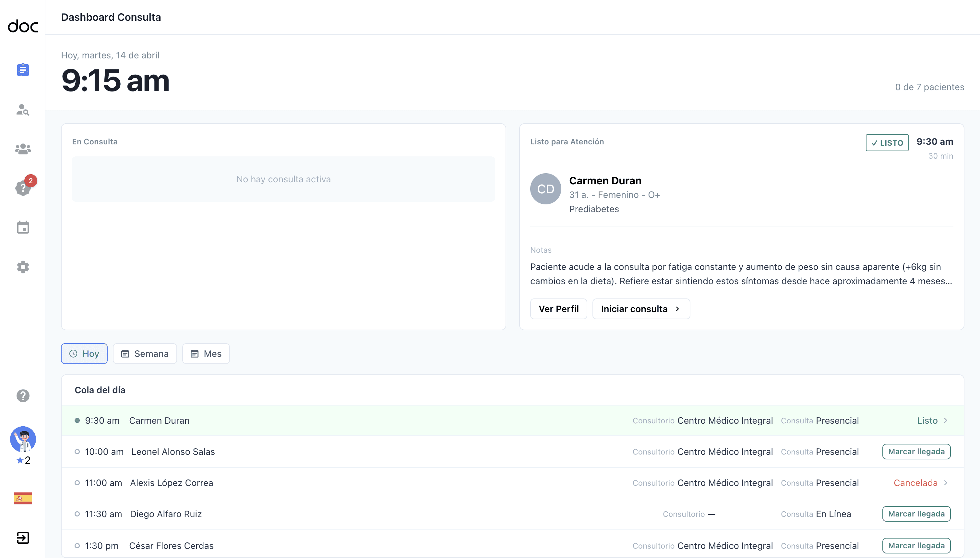The height and width of the screenshot is (558, 980).
Task: Click the CD avatar for Carmen Duran
Action: [545, 189]
